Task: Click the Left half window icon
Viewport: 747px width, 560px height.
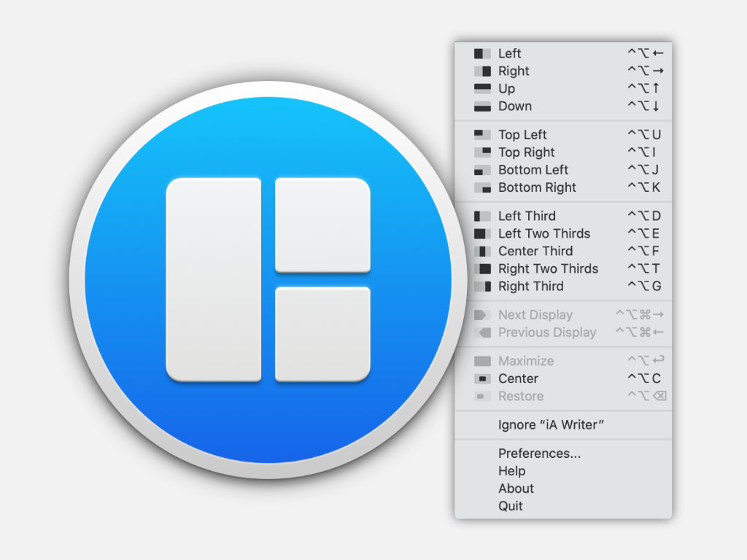Action: pyautogui.click(x=482, y=53)
